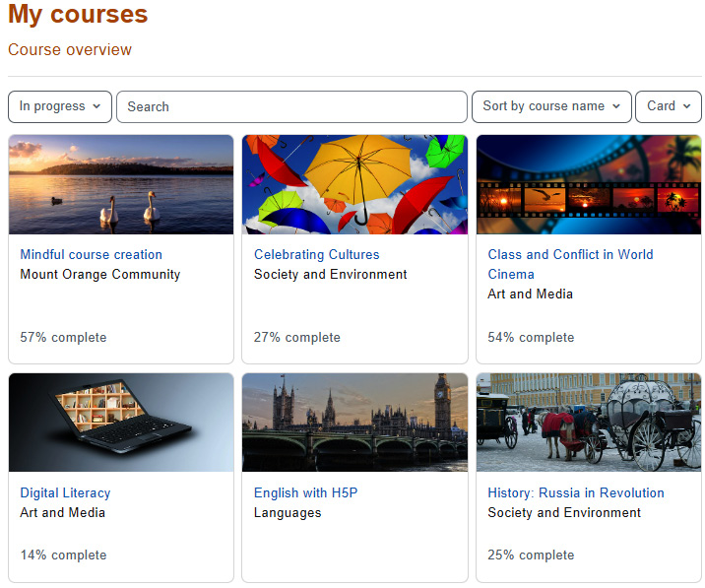The height and width of the screenshot is (588, 705).
Task: Click the Westminster bridge course image
Action: (x=354, y=422)
